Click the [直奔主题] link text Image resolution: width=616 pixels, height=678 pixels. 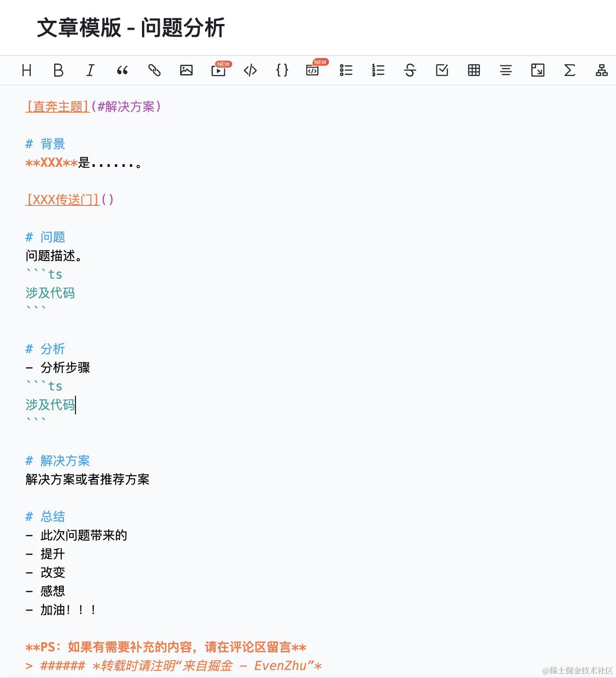pos(58,107)
